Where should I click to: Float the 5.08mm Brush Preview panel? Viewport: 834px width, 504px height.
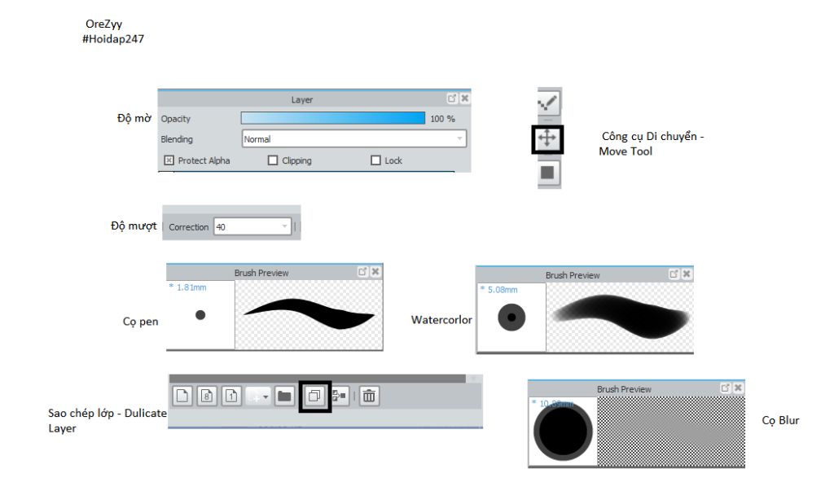point(674,274)
